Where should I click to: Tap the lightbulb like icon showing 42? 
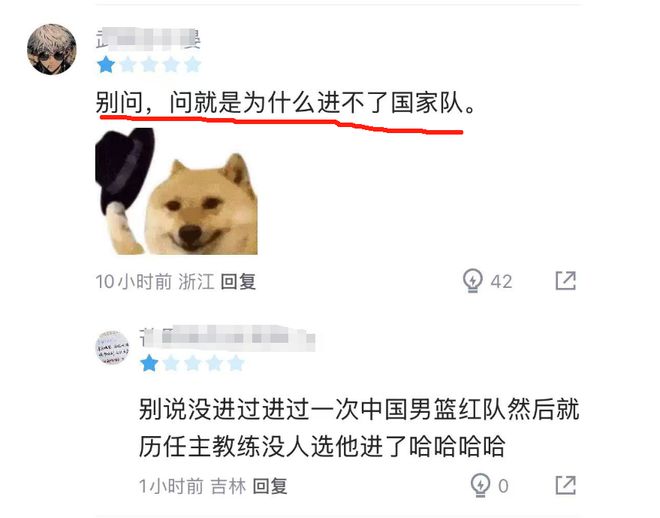point(473,281)
